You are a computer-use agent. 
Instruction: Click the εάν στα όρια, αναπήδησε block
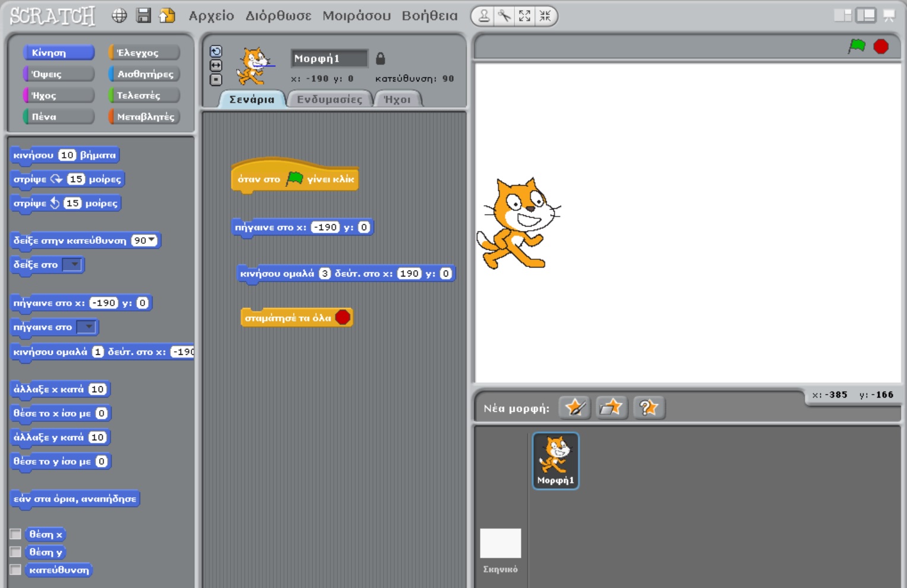click(75, 499)
